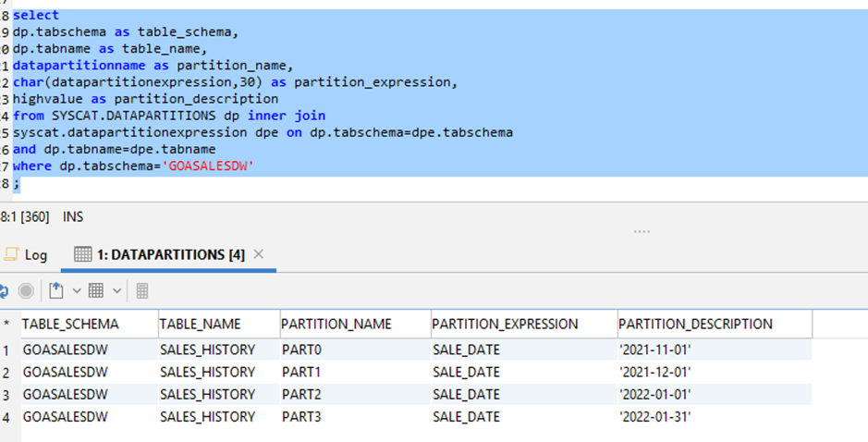
Task: Click the PARTITION_EXPRESSION column header
Action: click(x=505, y=325)
